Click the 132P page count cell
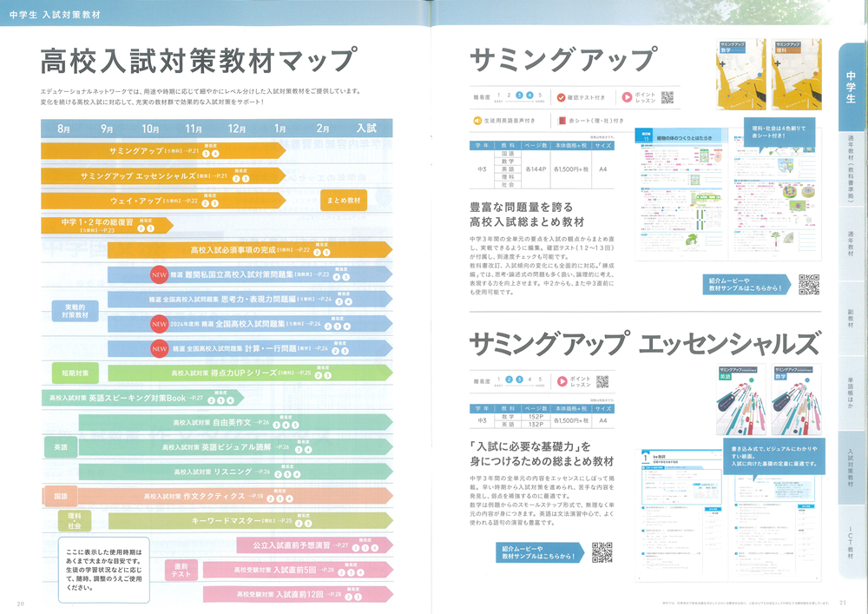Image resolution: width=868 pixels, height=614 pixels. 536,424
